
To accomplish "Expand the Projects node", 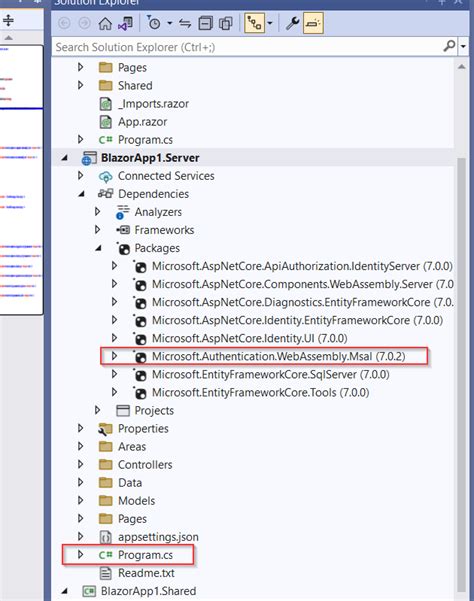I will (x=97, y=410).
